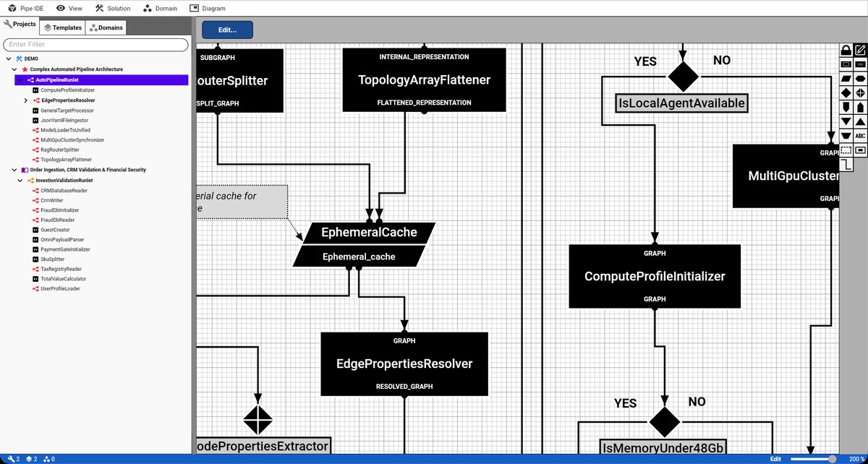Screen dimensions: 868x464
Task: Select the crossed diamond shape tool
Action: tap(860, 93)
